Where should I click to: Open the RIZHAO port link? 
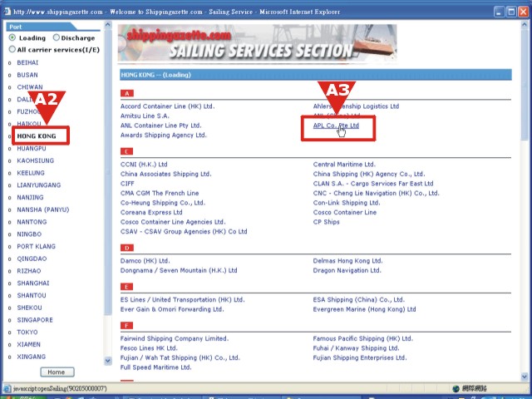[x=29, y=271]
